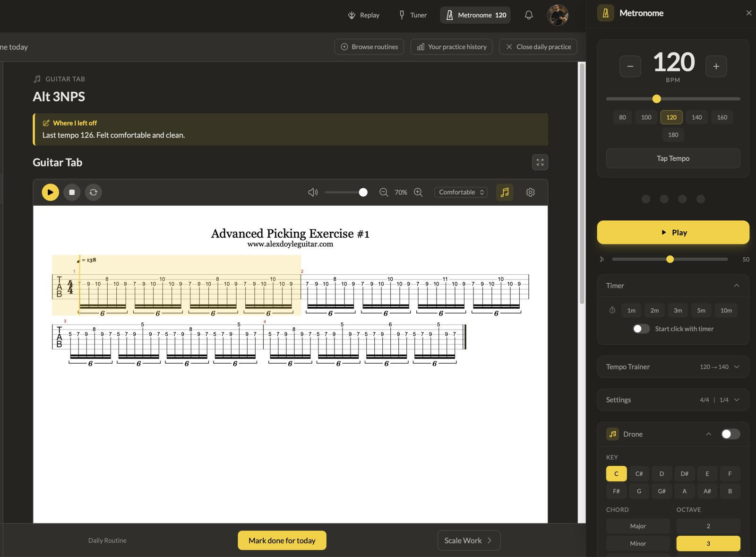Set timer to 2m
756x557 pixels.
coord(654,311)
